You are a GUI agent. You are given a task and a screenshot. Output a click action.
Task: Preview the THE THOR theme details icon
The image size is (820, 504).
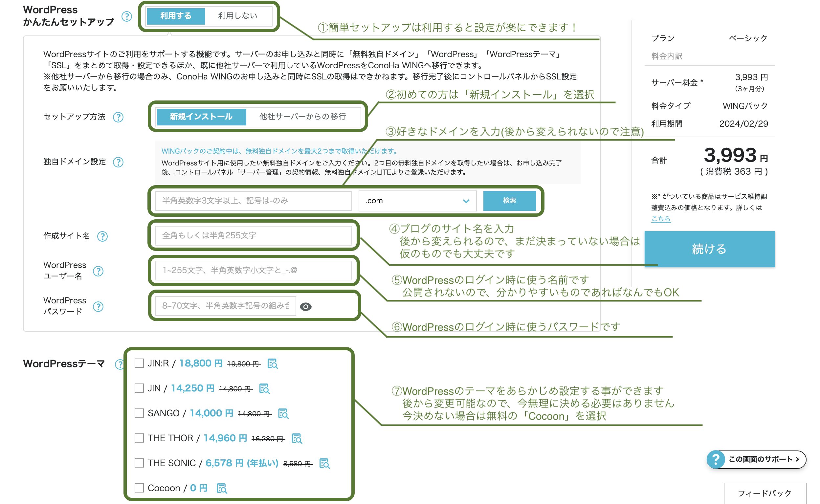pyautogui.click(x=297, y=439)
